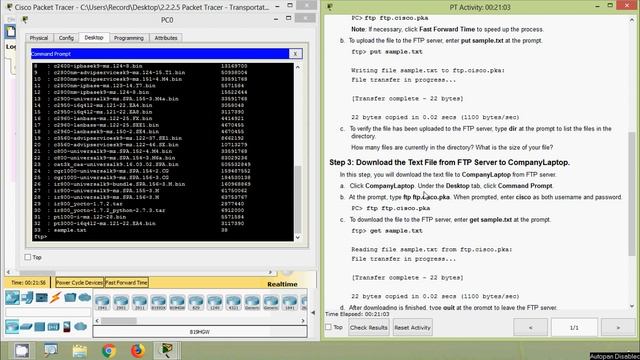Click the device list horizontal scrollbar
This screenshot has height=360, width=640.
(119, 321)
